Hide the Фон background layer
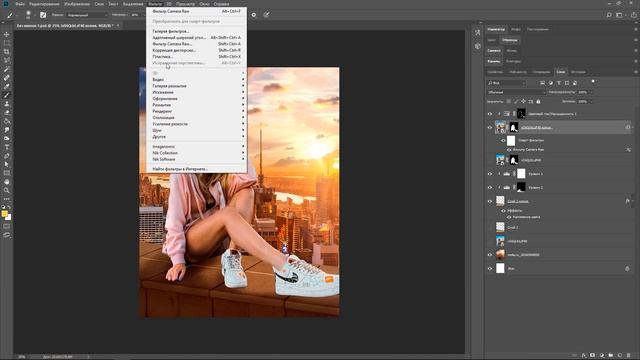The height and width of the screenshot is (360, 640). tap(490, 269)
